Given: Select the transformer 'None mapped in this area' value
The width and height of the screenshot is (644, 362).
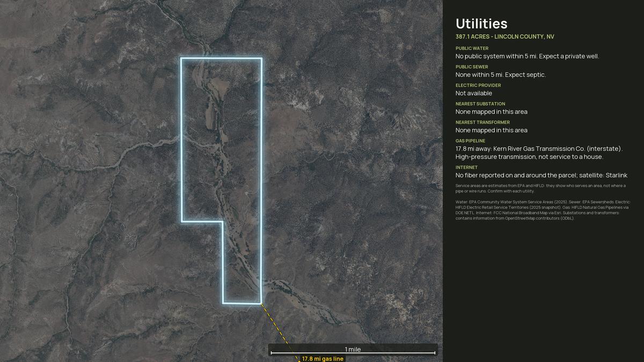Looking at the screenshot, I should click(492, 130).
